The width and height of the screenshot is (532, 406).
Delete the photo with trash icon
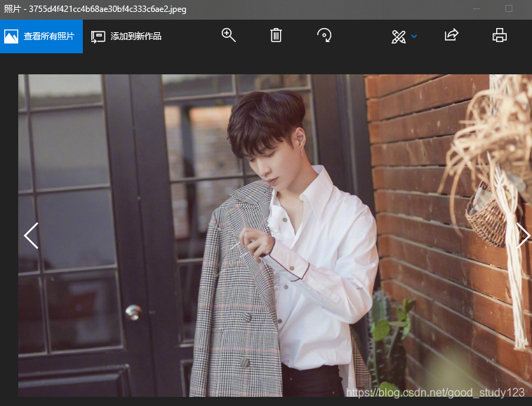[x=276, y=35]
